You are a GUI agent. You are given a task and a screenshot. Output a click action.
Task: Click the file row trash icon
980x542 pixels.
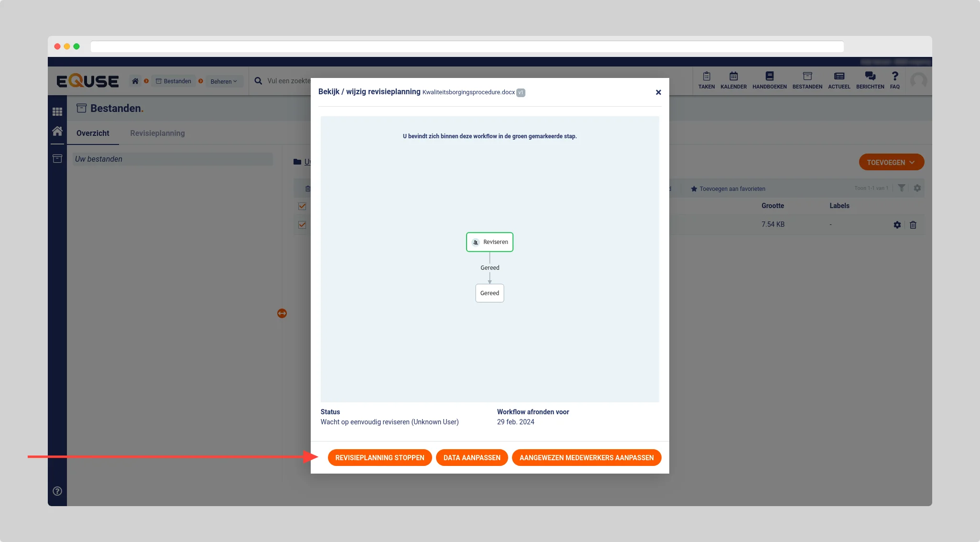pyautogui.click(x=913, y=225)
